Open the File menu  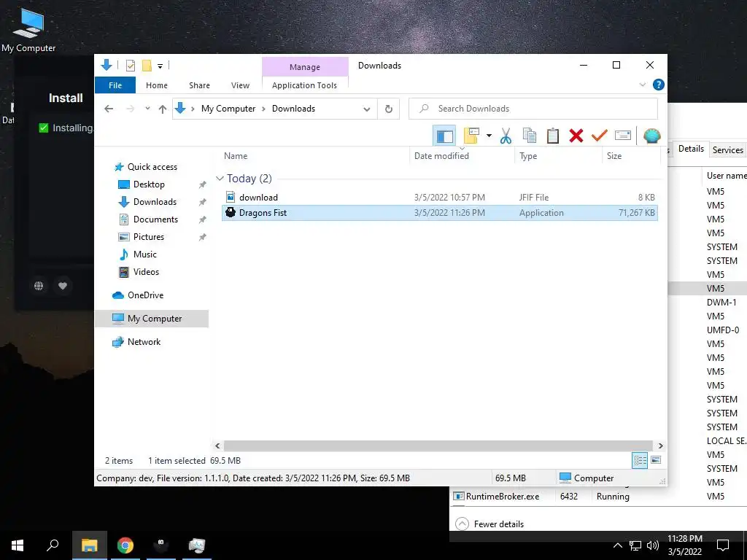[x=115, y=85]
